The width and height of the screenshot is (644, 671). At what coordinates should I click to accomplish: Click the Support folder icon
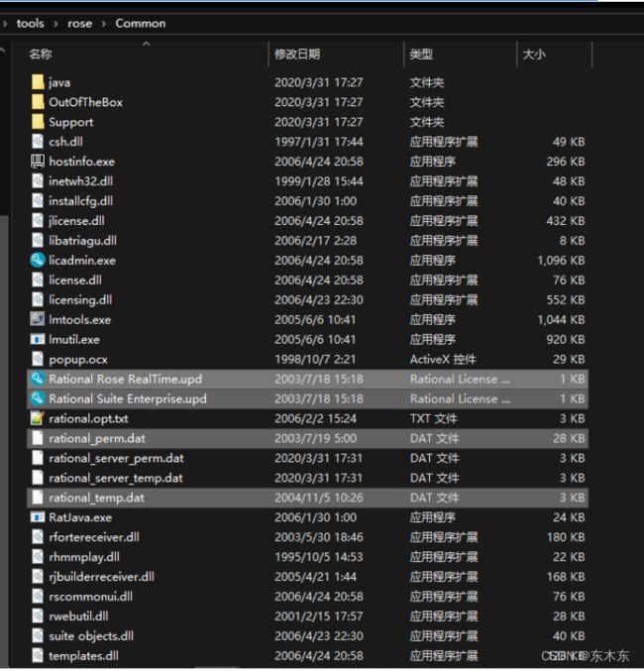coord(38,122)
